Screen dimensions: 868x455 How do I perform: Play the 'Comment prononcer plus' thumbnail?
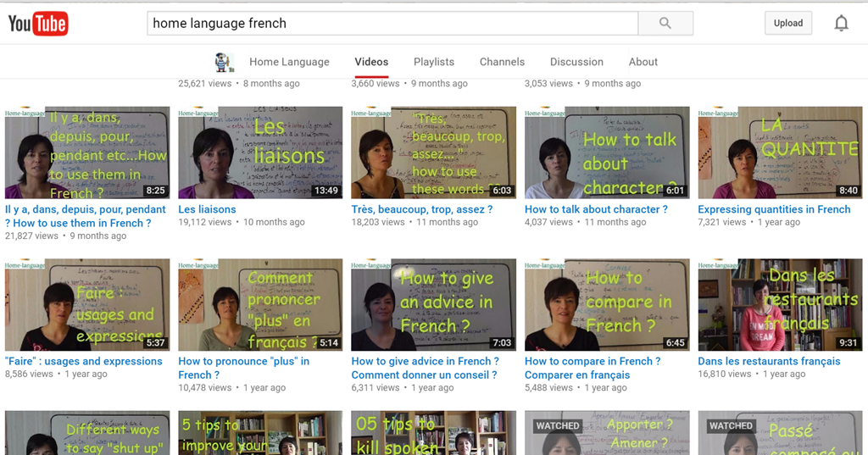[260, 305]
